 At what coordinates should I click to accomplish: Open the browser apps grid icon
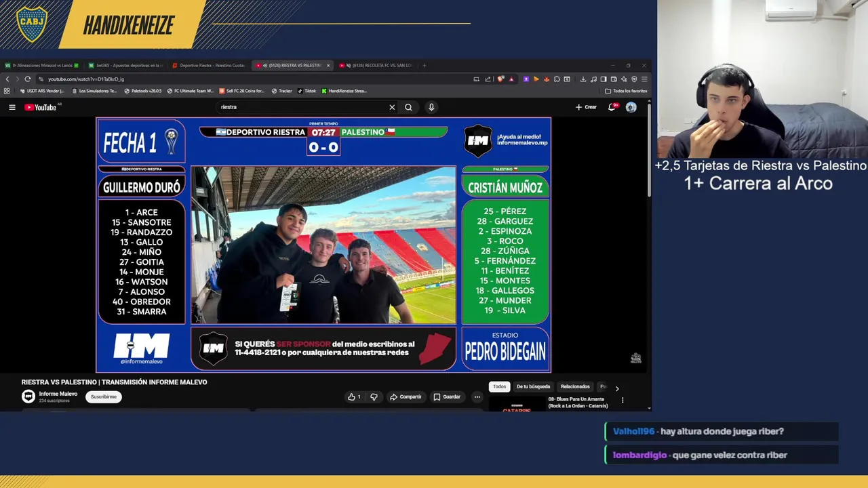coord(7,91)
